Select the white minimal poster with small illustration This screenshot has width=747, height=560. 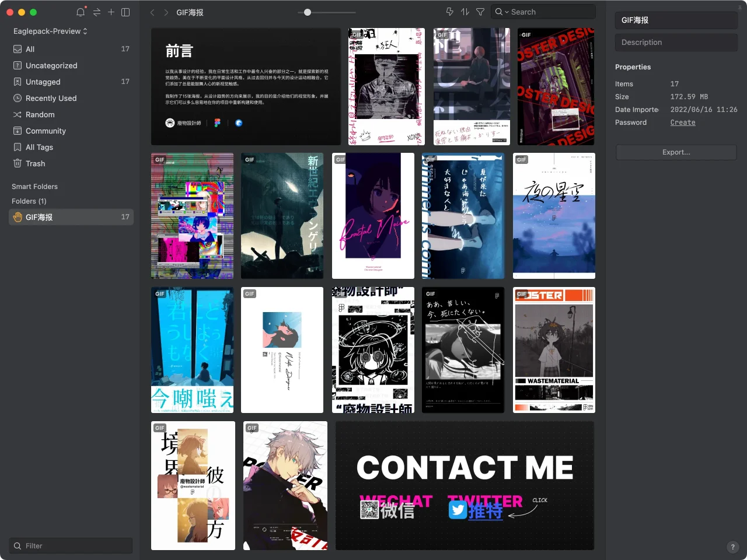[x=282, y=350]
